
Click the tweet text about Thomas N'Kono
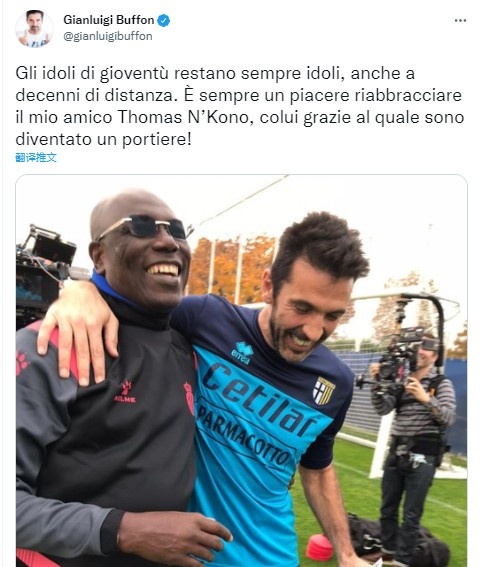coord(240,106)
